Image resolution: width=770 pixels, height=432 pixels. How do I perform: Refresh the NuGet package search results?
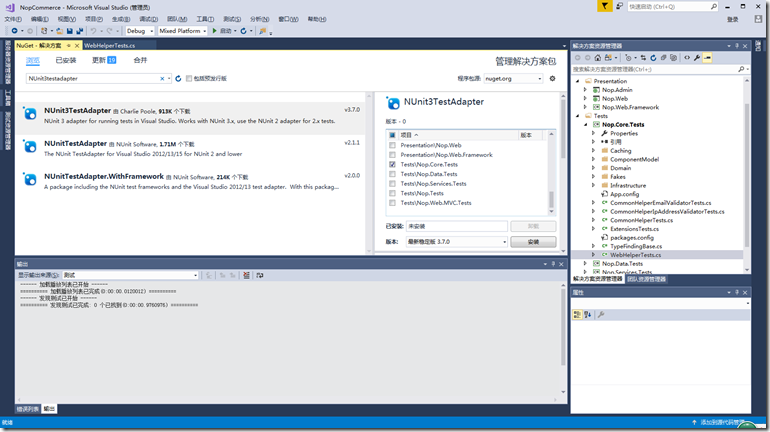[178, 79]
